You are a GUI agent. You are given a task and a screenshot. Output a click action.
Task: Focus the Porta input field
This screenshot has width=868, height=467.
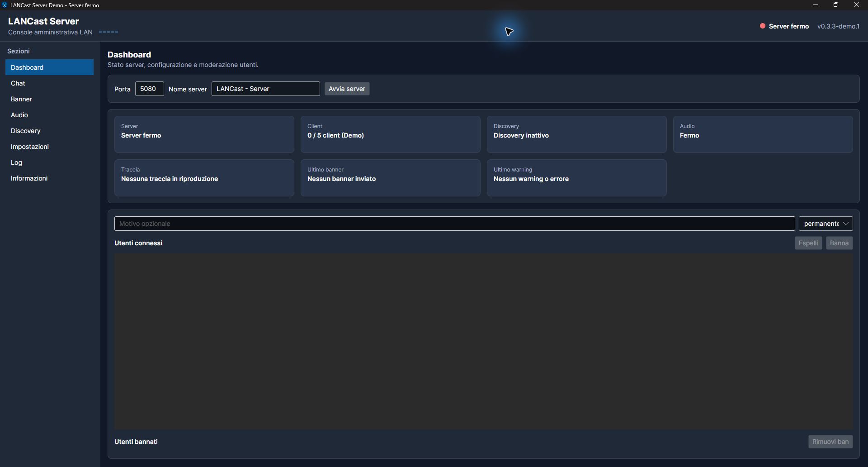point(149,89)
